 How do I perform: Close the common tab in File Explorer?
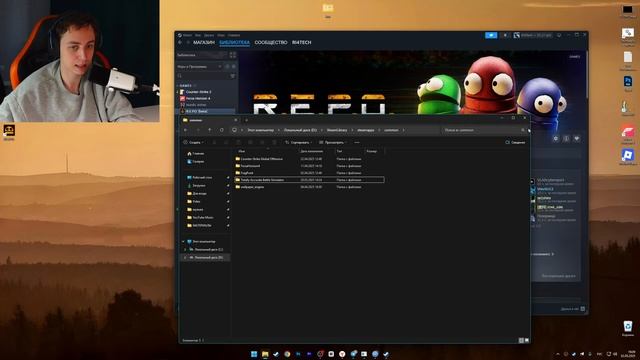(x=236, y=120)
